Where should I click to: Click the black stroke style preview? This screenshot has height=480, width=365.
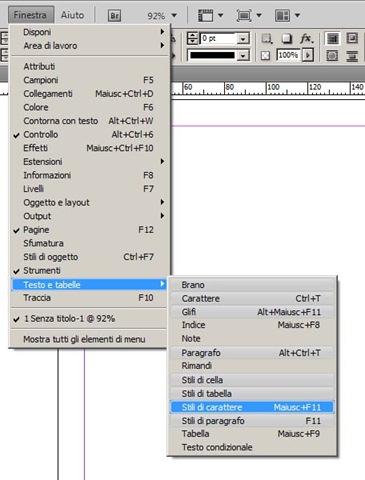click(212, 55)
